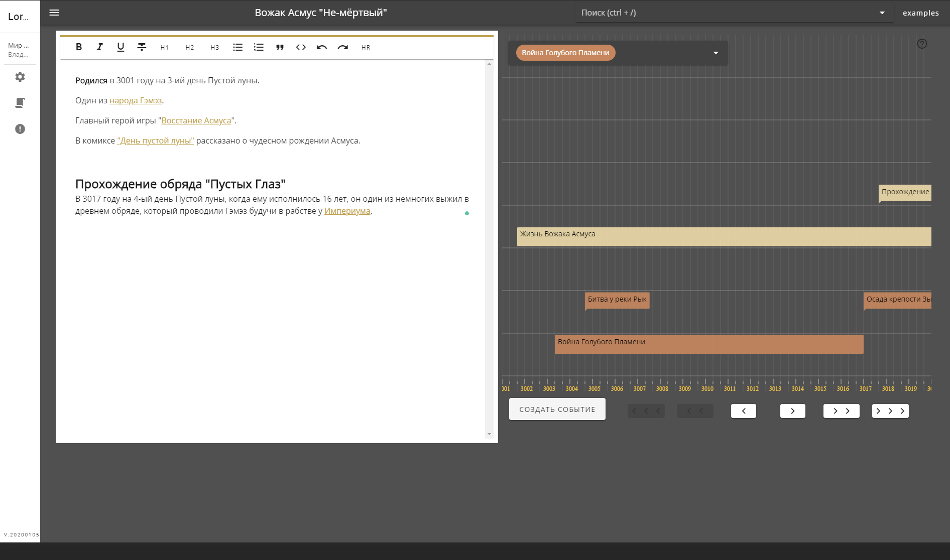The image size is (950, 560).
Task: Open the Восстание Асмуса link
Action: point(196,120)
